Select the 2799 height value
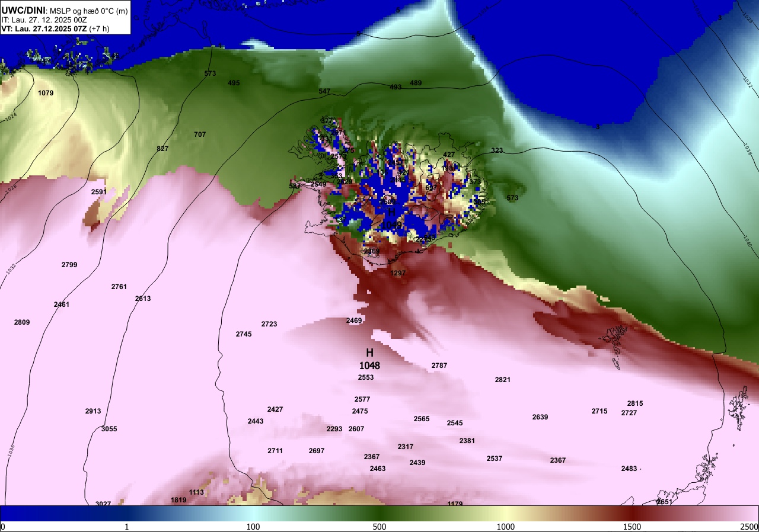Image resolution: width=759 pixels, height=532 pixels. (x=69, y=265)
